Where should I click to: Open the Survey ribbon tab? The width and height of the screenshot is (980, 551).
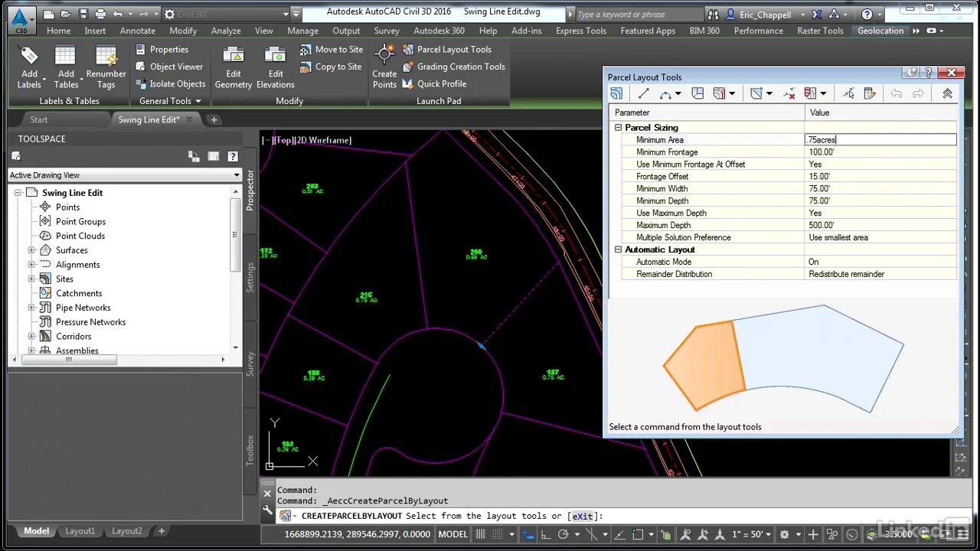point(387,31)
